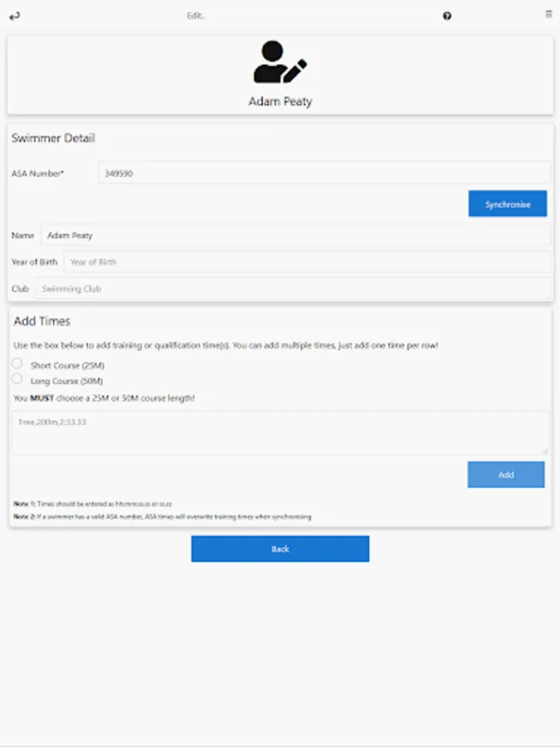Select the Short Course (25M) radio button
The width and height of the screenshot is (560, 747).
tap(17, 364)
